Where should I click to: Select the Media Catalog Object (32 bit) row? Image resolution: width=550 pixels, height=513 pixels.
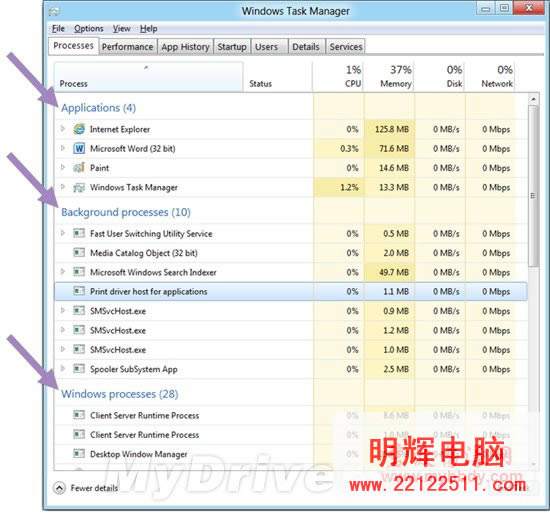pos(291,252)
